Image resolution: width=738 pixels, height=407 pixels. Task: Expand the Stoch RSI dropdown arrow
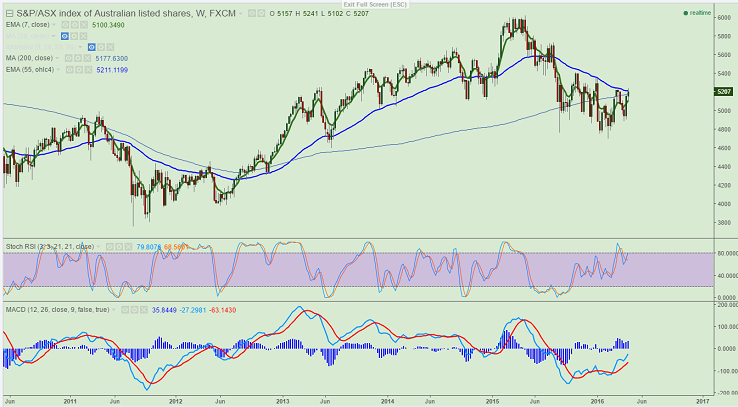point(98,247)
